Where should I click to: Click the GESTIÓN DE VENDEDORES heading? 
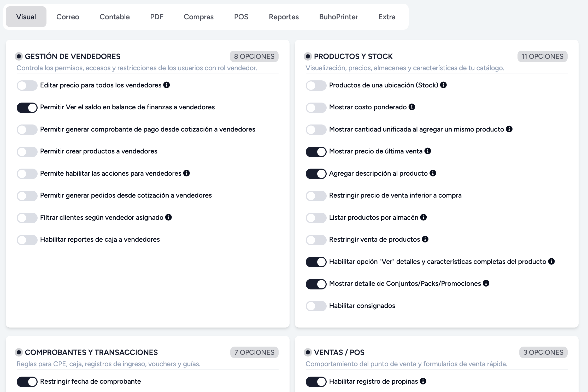pyautogui.click(x=73, y=56)
